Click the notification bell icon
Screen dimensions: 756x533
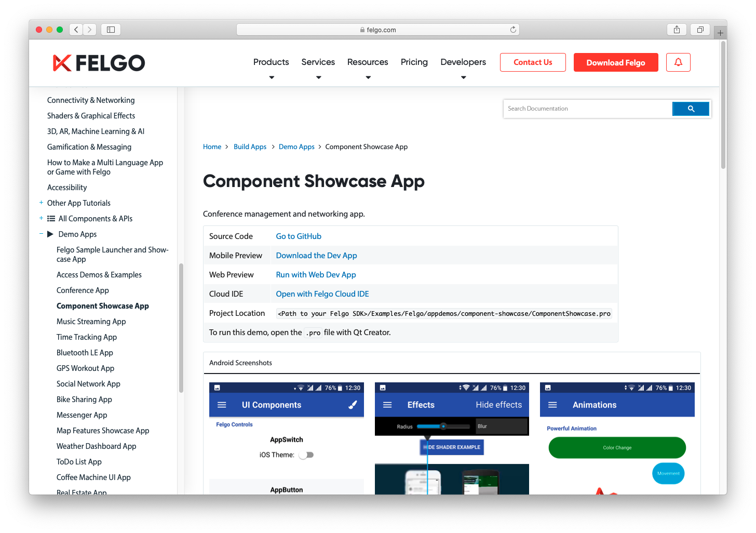678,62
